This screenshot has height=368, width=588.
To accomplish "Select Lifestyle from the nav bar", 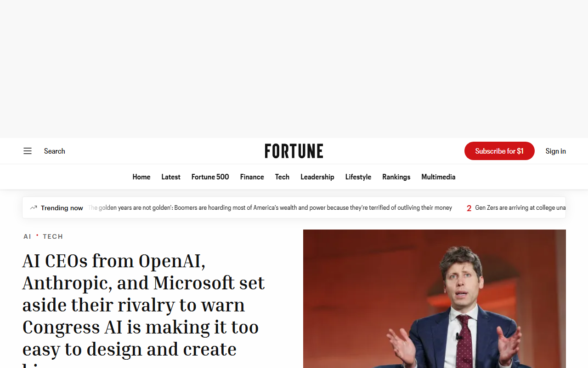I will coord(358,177).
